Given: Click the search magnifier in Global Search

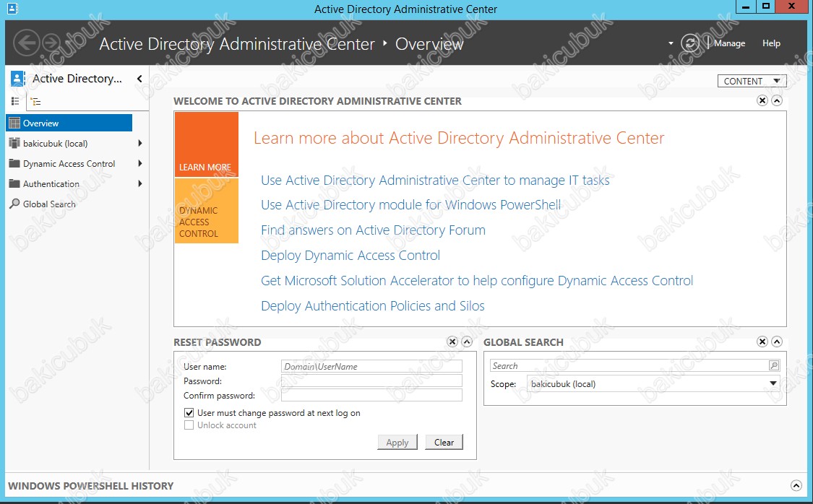Looking at the screenshot, I should [773, 365].
